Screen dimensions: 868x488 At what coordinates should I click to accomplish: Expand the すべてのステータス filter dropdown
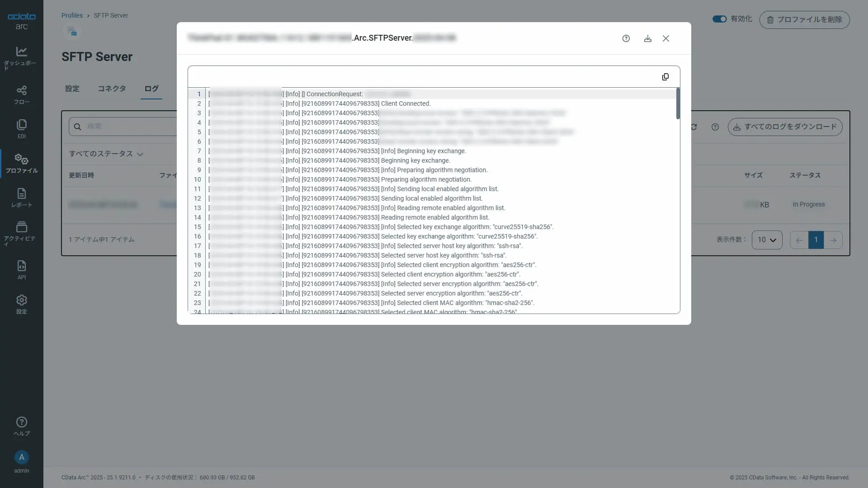coord(106,154)
